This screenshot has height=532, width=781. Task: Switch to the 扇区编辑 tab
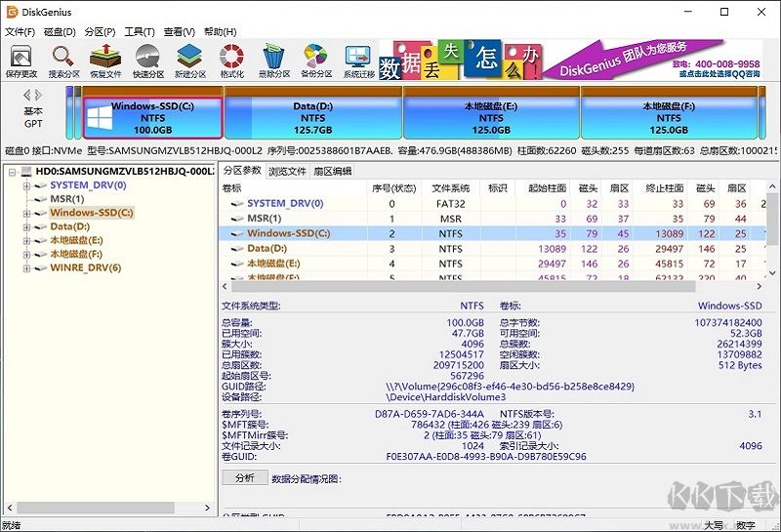click(x=332, y=172)
